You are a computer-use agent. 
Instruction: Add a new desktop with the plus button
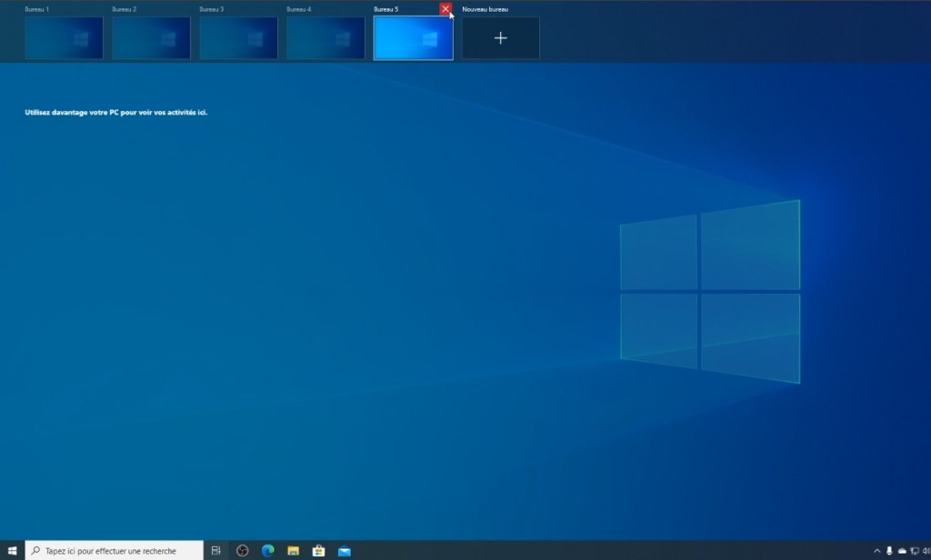[500, 38]
